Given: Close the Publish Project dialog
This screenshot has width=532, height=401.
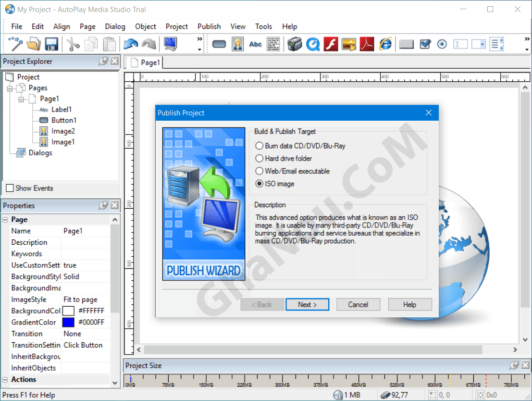Looking at the screenshot, I should [429, 113].
